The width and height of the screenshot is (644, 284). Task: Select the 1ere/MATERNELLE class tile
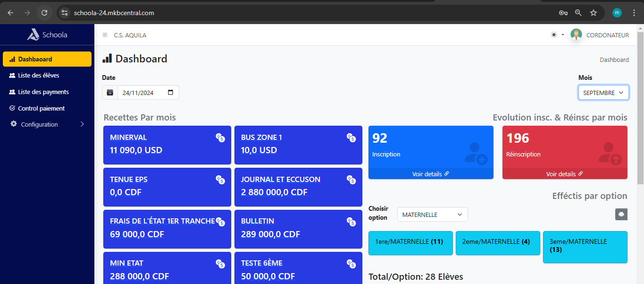(410, 242)
